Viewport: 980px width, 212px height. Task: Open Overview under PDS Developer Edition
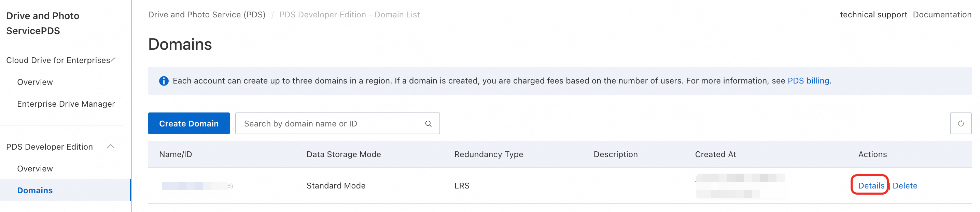click(35, 169)
